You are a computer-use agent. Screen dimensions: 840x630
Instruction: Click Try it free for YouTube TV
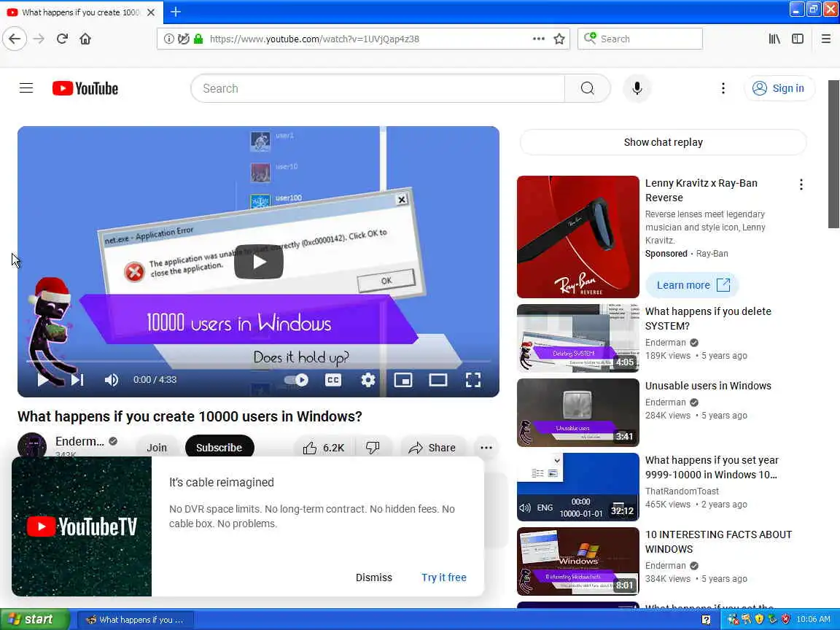[443, 577]
